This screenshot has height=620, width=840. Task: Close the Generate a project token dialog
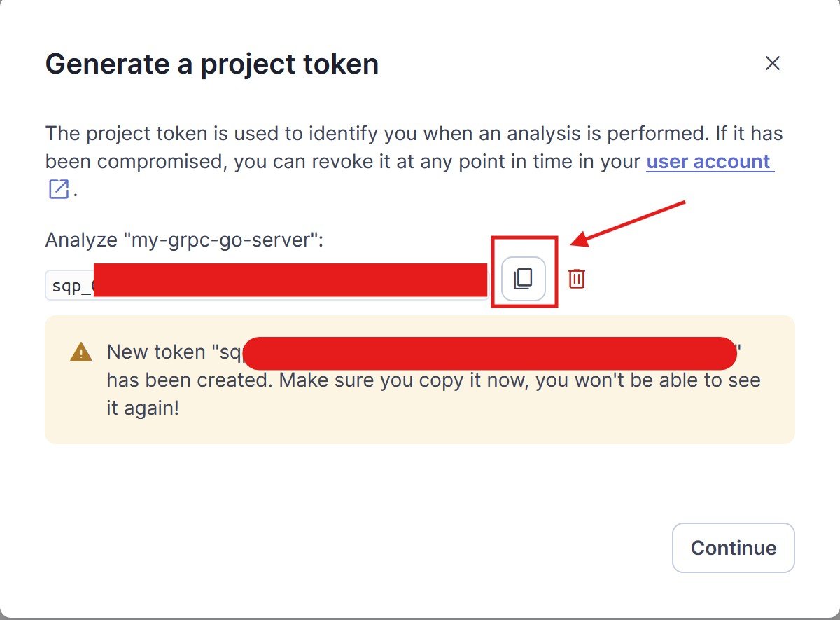(772, 63)
